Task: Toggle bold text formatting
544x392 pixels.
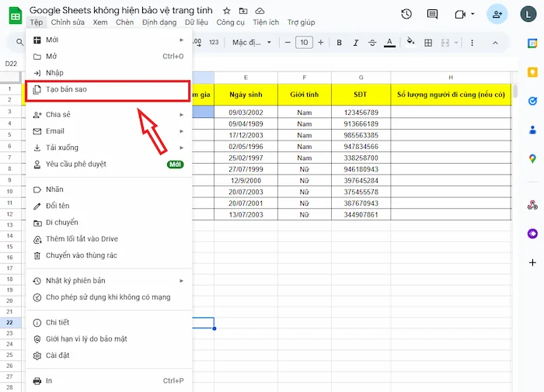Action: [340, 42]
